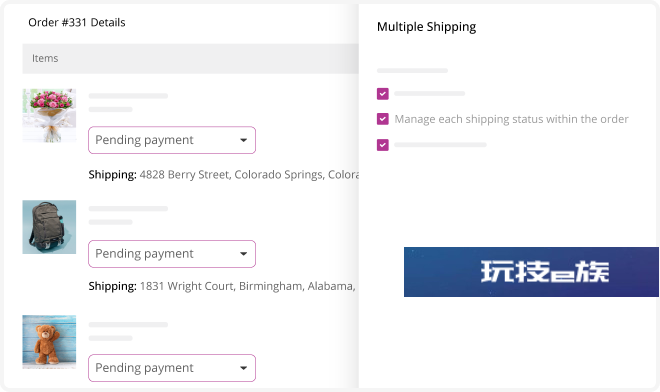Open the flower bouquet's Pending payment dropdown

point(172,140)
